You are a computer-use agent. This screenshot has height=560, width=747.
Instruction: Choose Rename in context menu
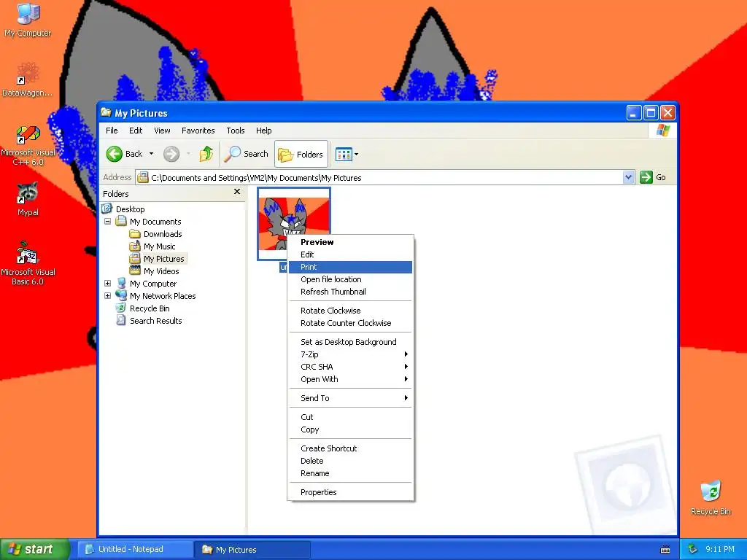351,473
